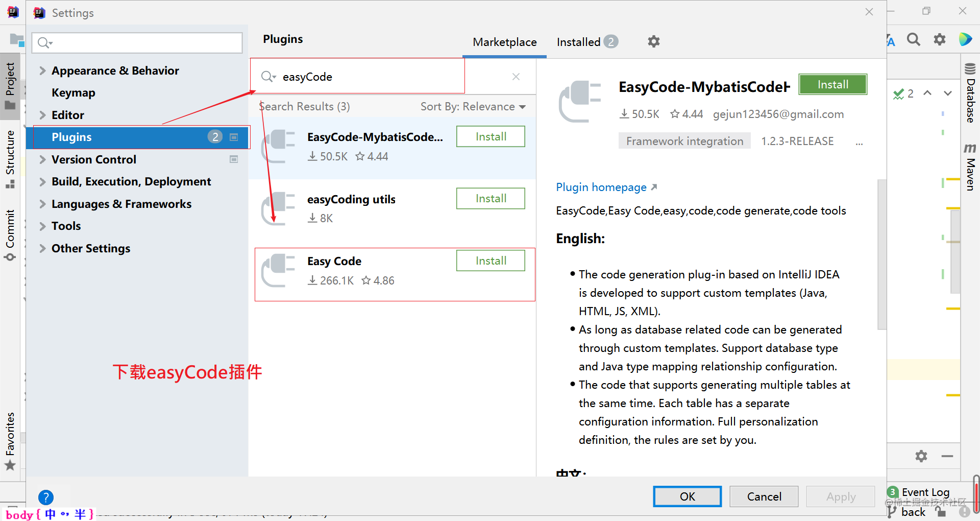This screenshot has width=980, height=521.
Task: Expand the Appearance & Behavior section
Action: (x=43, y=70)
